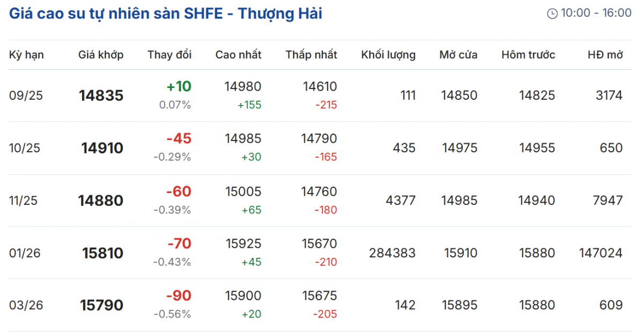The image size is (644, 333).
Task: Click the 10:00 - 16:00 trading hours text
Action: point(596,13)
